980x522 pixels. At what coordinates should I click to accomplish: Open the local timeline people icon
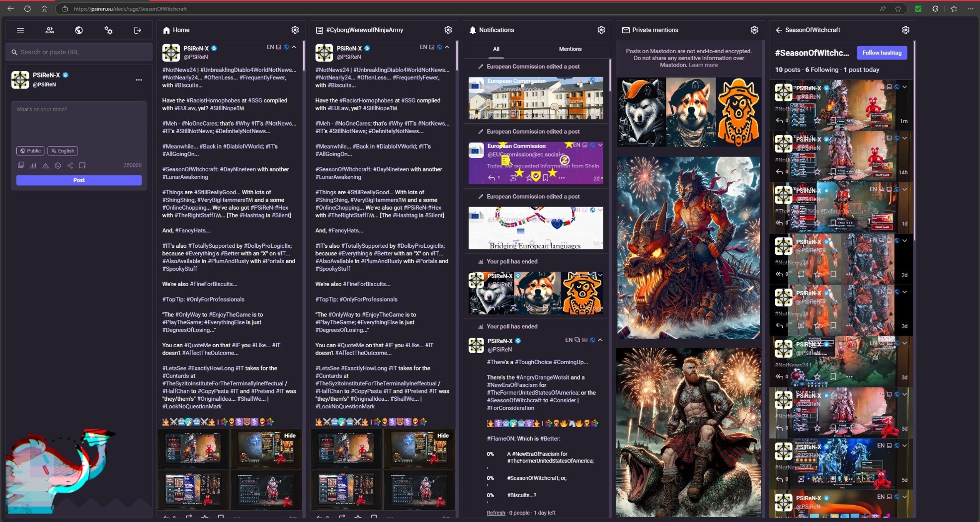(x=50, y=30)
